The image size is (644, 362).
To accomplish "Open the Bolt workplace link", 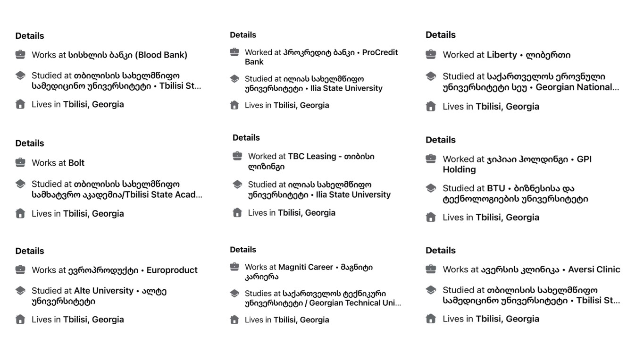I will tap(76, 163).
